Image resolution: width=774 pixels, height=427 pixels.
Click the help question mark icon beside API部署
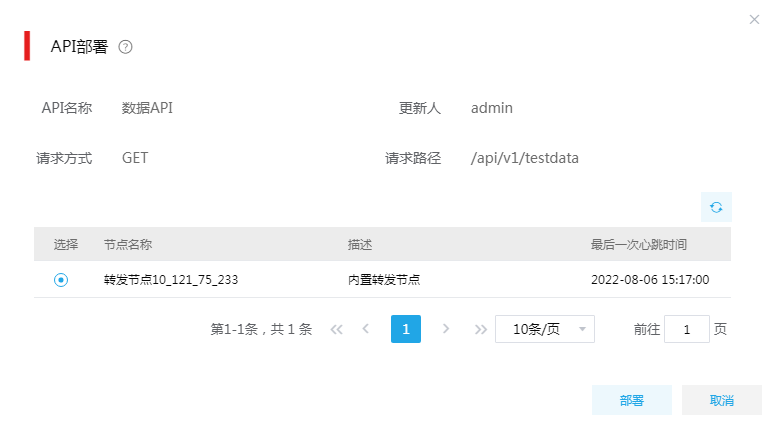pyautogui.click(x=125, y=47)
